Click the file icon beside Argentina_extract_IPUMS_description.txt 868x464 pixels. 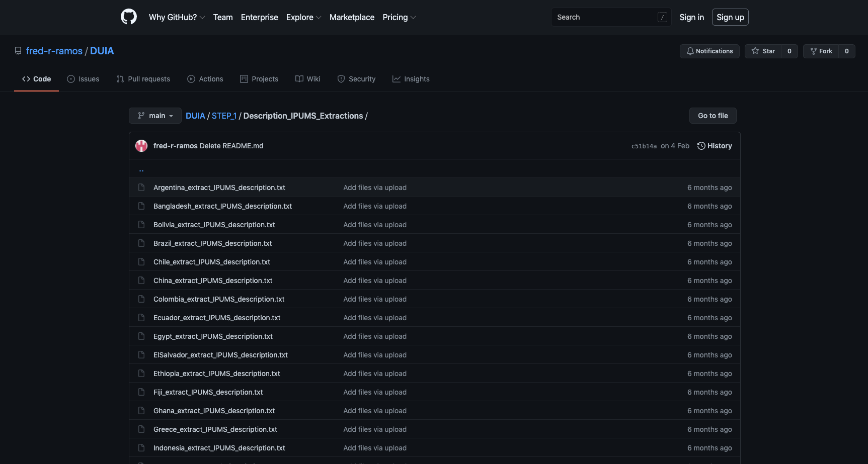point(141,188)
